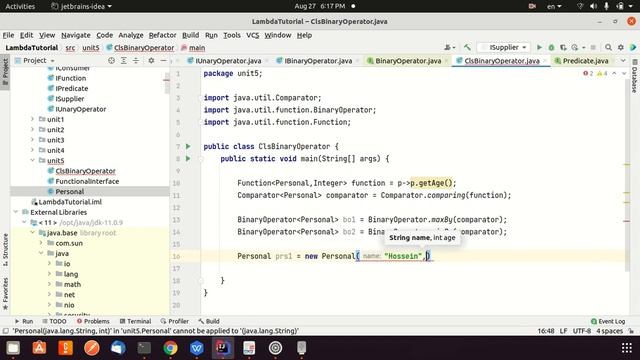The height and width of the screenshot is (360, 640).
Task: Open the File menu
Action: coord(8,35)
